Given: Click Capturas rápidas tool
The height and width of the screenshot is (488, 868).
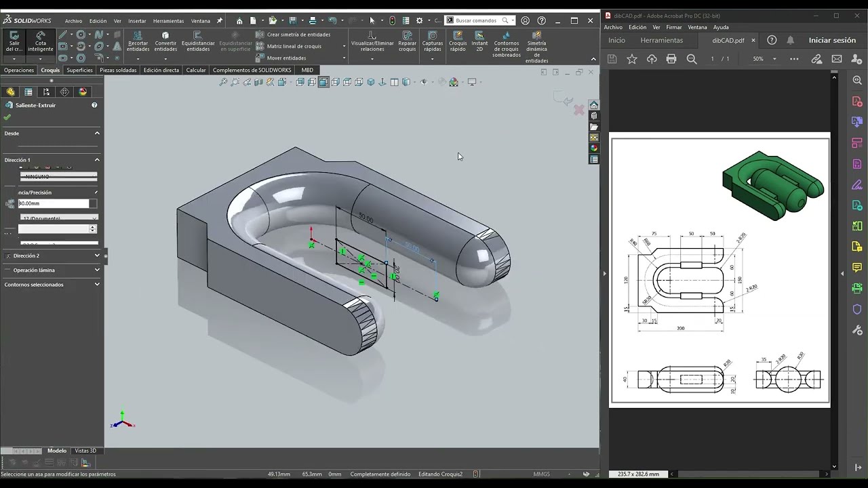Looking at the screenshot, I should (x=433, y=42).
